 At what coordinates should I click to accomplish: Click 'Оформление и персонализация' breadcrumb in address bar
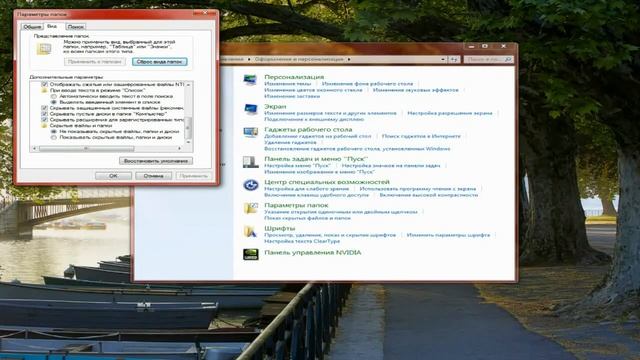(x=299, y=60)
